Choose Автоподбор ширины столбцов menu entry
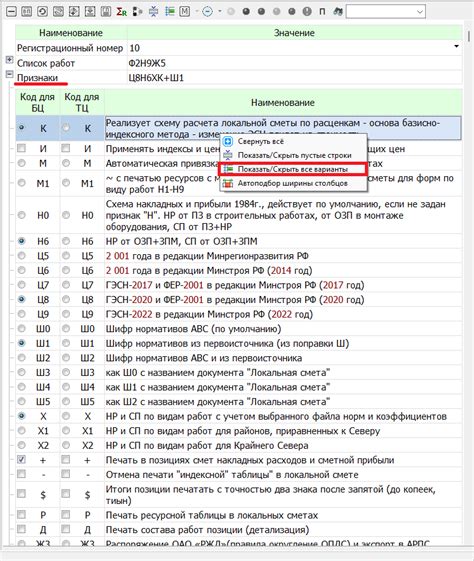This screenshot has height=561, width=474. [x=293, y=184]
